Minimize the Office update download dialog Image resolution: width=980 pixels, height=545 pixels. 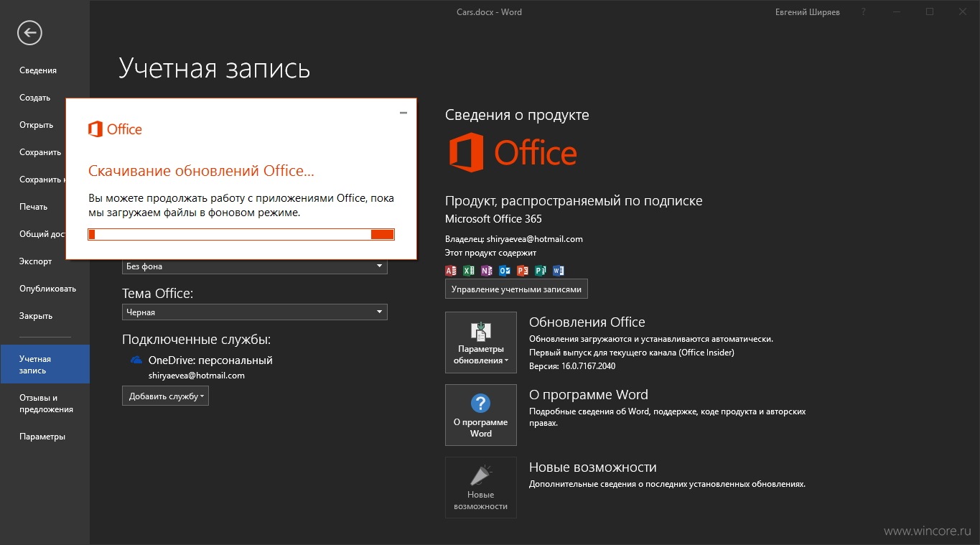(x=403, y=113)
